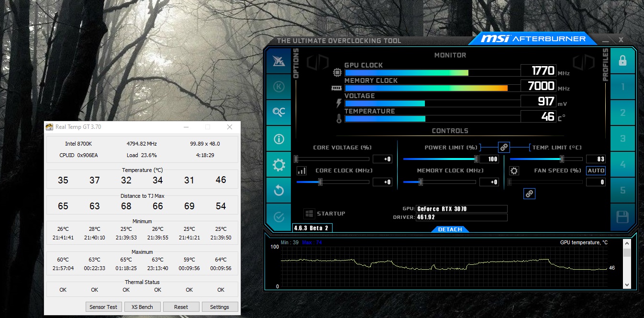Viewport: 644px width, 318px height.
Task: Click the GPU name field GeForce RTX 3070
Action: click(461, 209)
